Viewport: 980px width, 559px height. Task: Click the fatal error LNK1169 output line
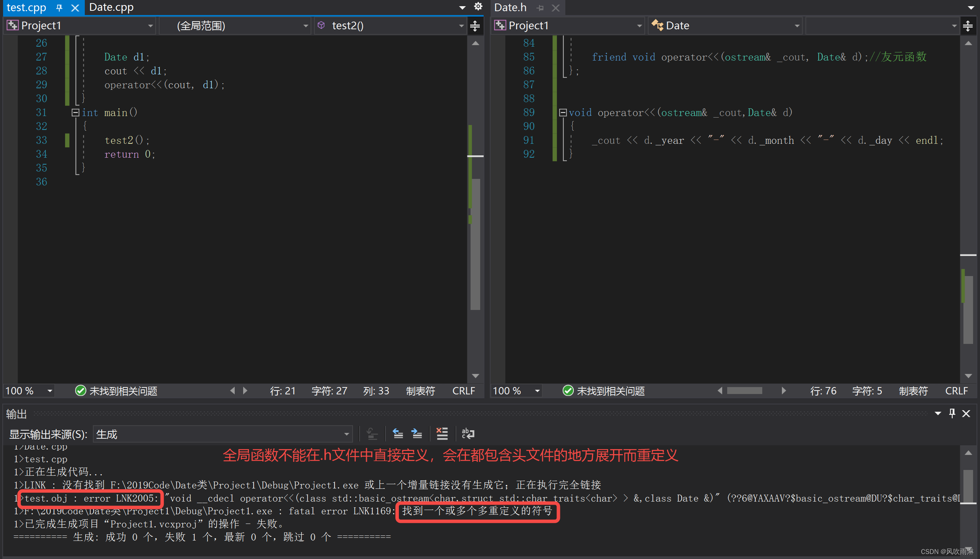pos(283,511)
